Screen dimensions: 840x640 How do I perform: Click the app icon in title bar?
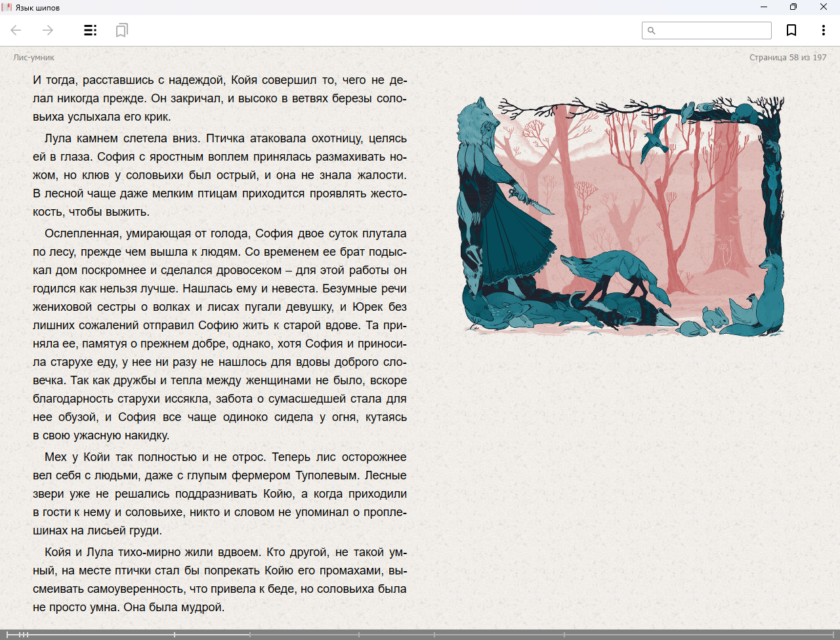[x=7, y=7]
